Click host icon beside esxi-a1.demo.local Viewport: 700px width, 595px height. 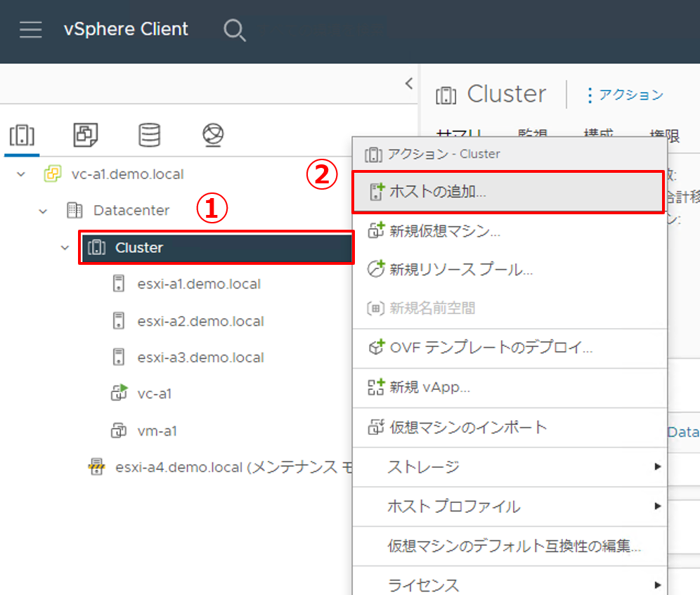118,284
